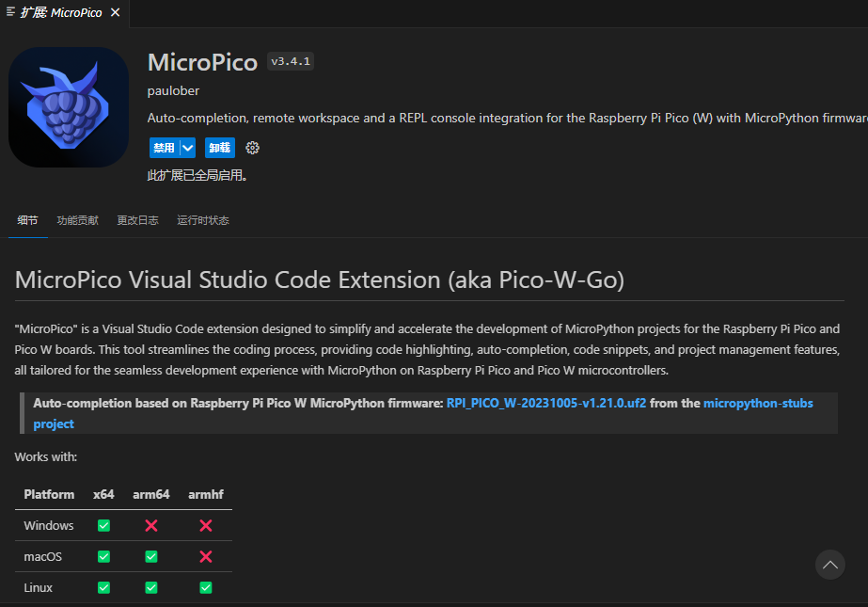Click the Linux x64 green checkmark
Viewport: 868px width, 607px height.
(x=103, y=587)
